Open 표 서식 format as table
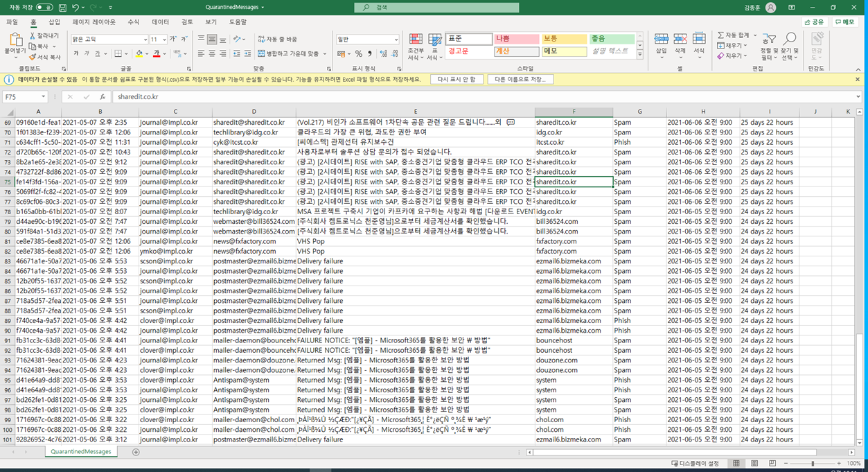Screen dimensions: 868x472 pyautogui.click(x=434, y=47)
